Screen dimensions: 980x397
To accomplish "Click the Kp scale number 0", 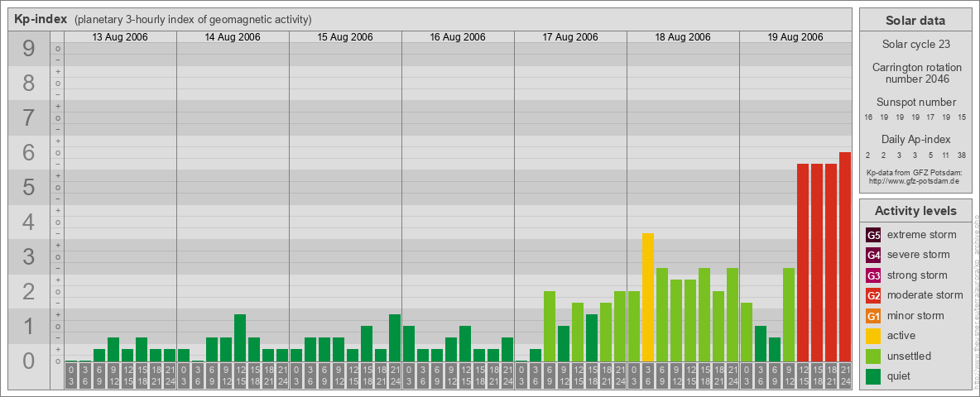I will [x=29, y=361].
